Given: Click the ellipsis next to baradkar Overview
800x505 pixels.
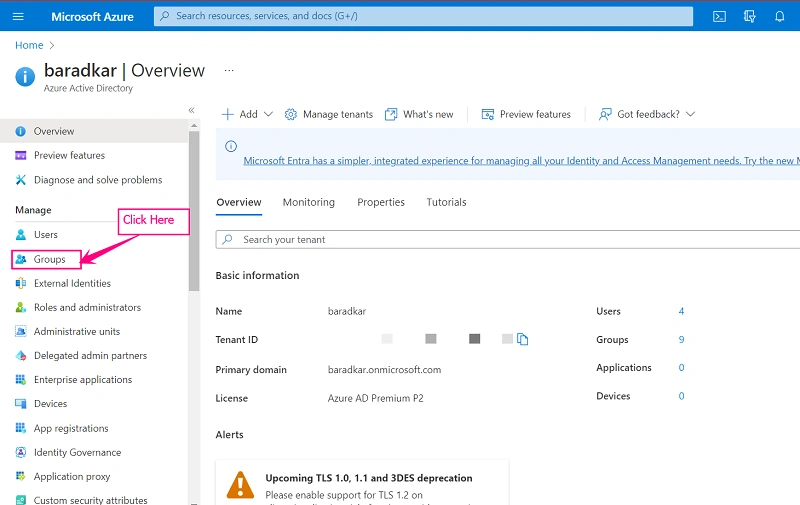Looking at the screenshot, I should pos(229,70).
